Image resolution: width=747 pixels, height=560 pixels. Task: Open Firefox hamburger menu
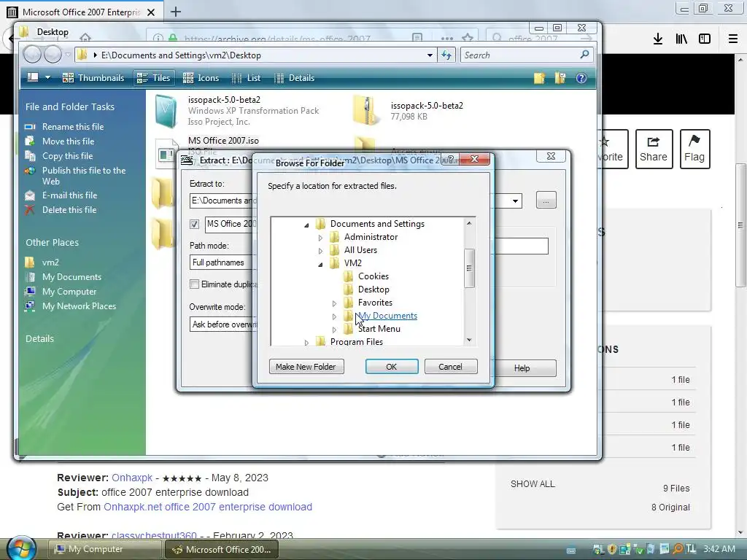coord(732,39)
